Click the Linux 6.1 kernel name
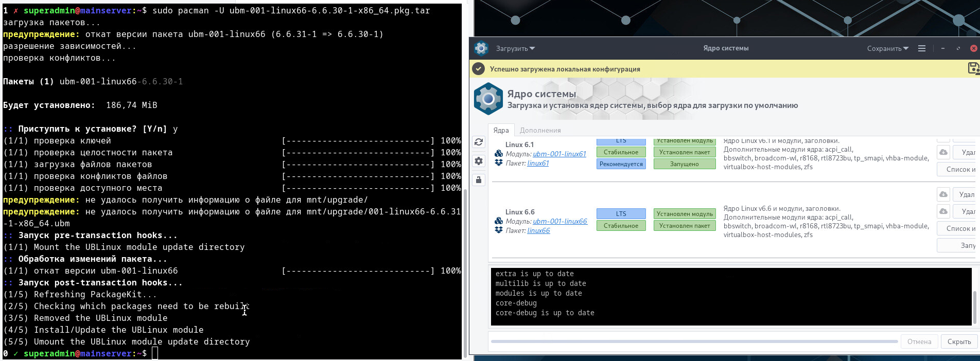 [x=519, y=145]
